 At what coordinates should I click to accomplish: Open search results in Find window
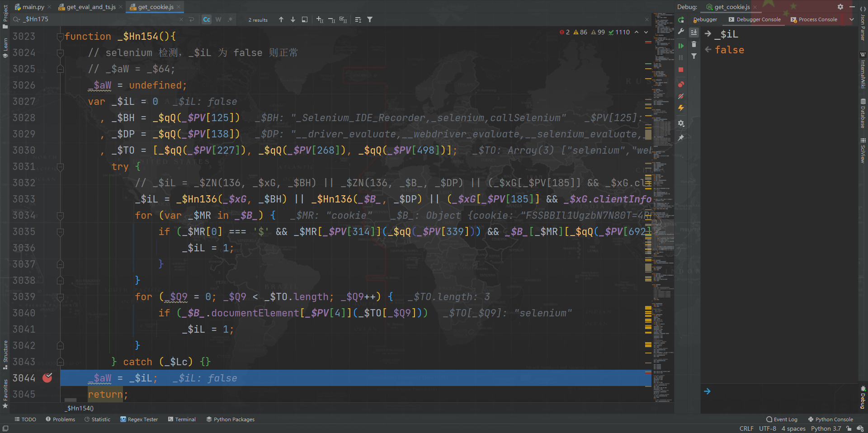coord(358,19)
